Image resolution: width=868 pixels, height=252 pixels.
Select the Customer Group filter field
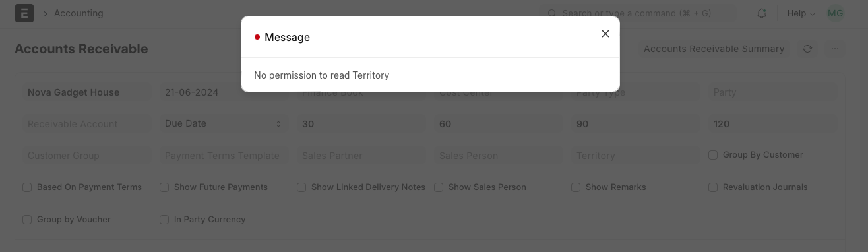point(86,156)
